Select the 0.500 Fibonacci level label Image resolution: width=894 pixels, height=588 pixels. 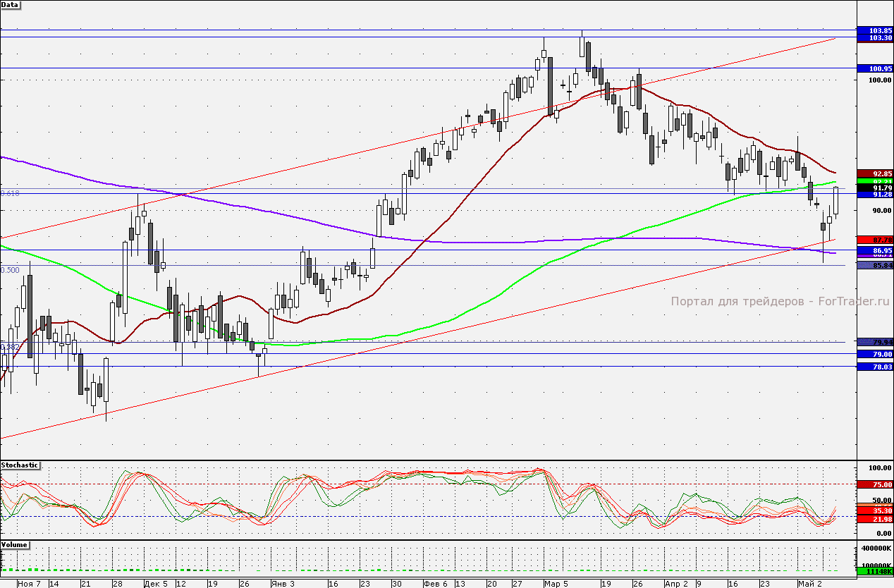10,270
